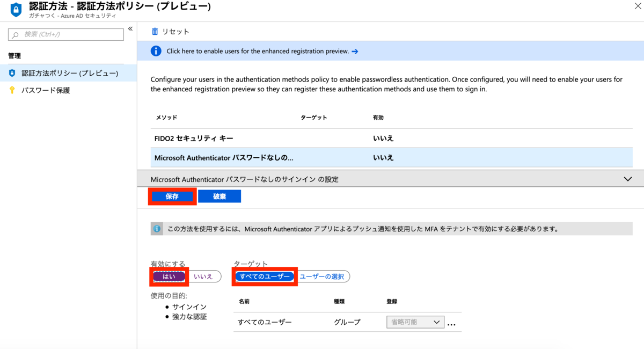644x349 pixels.
Task: Click いいえ value in Microsoft Authenticator row
Action: pos(383,158)
